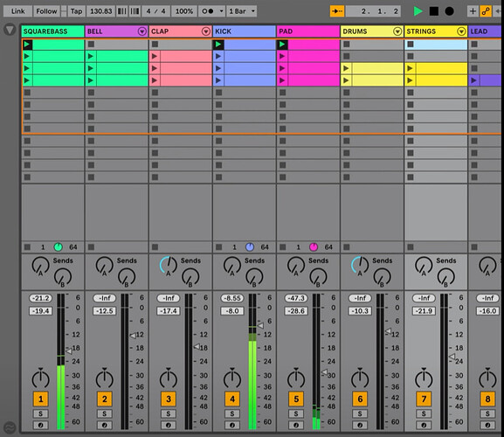The image size is (504, 437).
Task: Launch the playing first PAD clip
Action: pyautogui.click(x=282, y=45)
